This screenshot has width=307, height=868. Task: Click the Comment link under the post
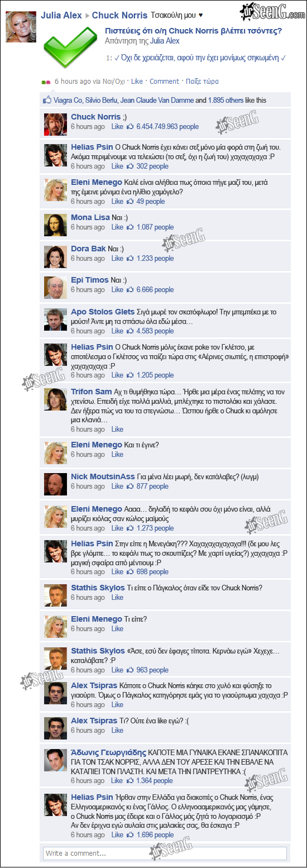click(165, 82)
